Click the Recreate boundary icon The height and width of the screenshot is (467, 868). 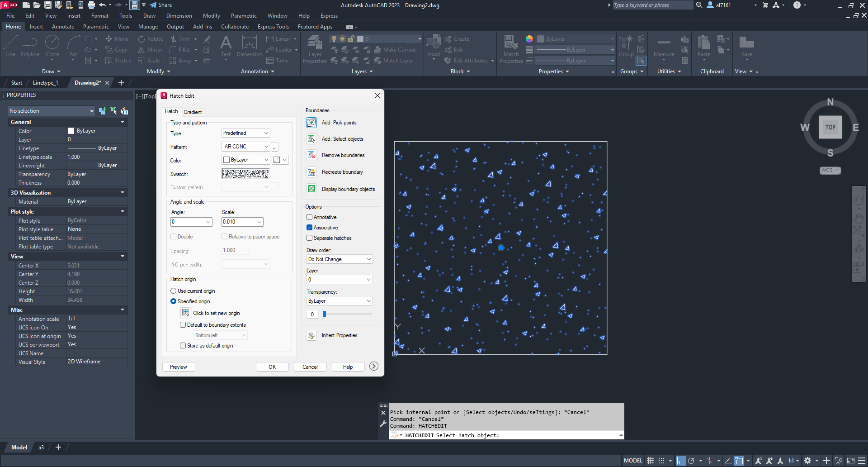click(311, 172)
